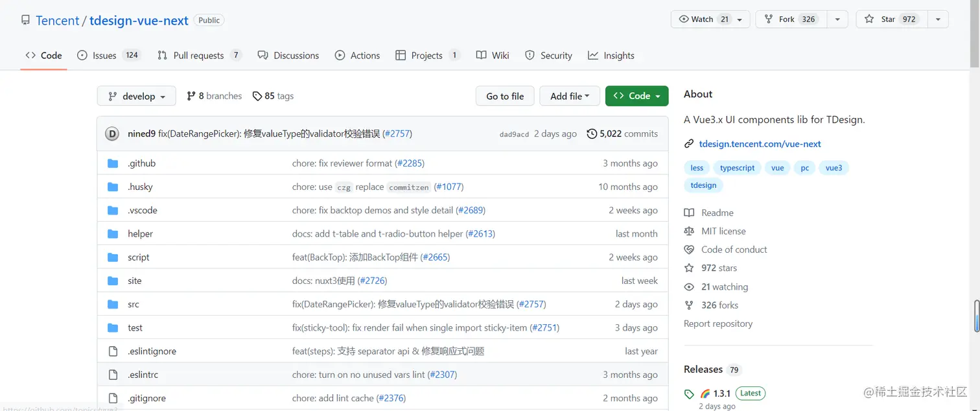Open the Projects tab
The image size is (980, 411).
pyautogui.click(x=428, y=56)
